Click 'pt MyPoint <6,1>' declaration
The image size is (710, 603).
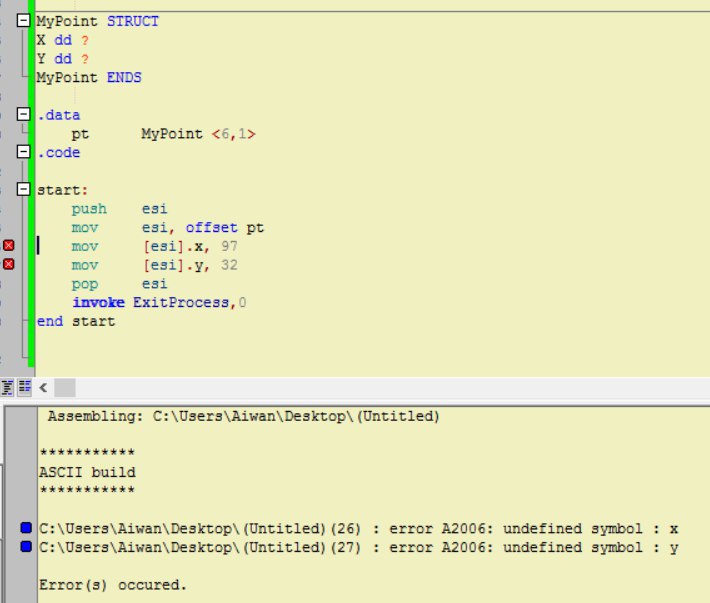pos(163,134)
